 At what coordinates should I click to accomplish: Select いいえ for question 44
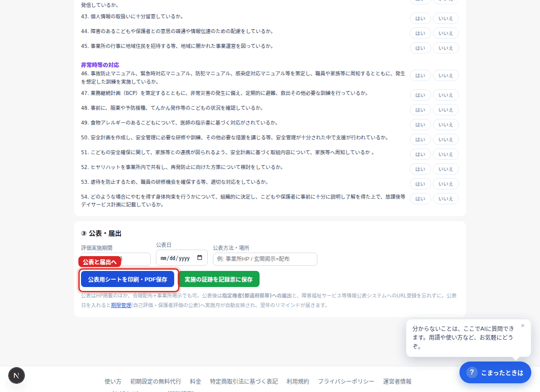[445, 33]
